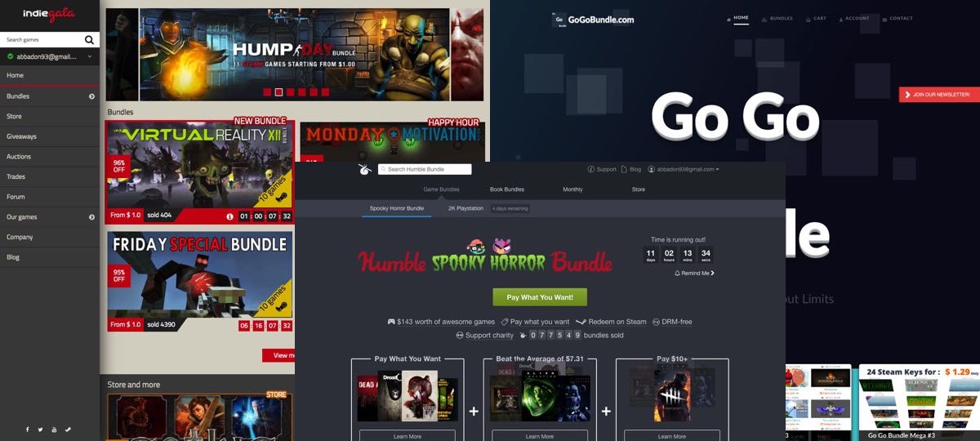Select fourth carousel dot on Hump Day banner
Viewport: 980px width, 441px height.
click(x=301, y=92)
